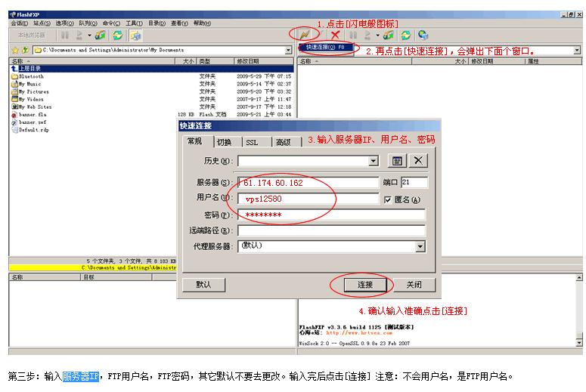Click the 连接 connect button
This screenshot has width=586, height=392.
coord(365,285)
